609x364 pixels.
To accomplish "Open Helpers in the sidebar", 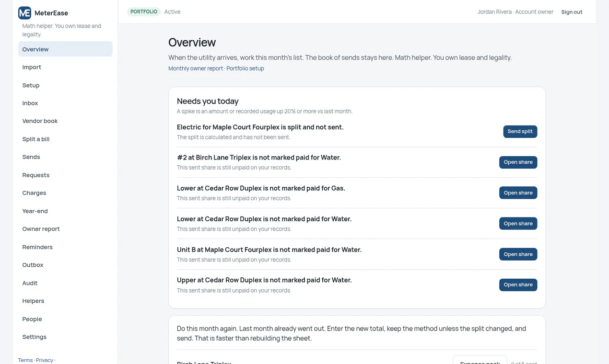I will click(65, 301).
